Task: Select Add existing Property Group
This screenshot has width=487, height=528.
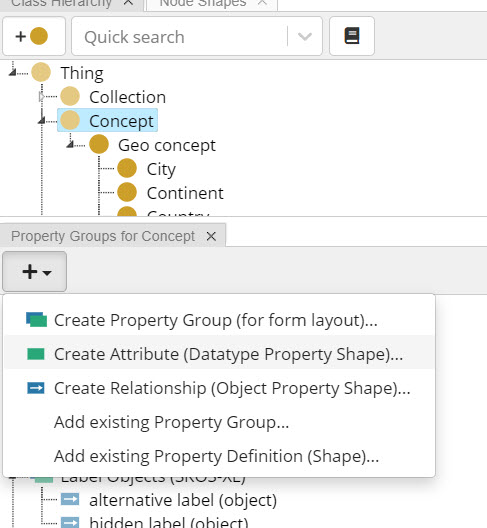Action: [x=219, y=422]
